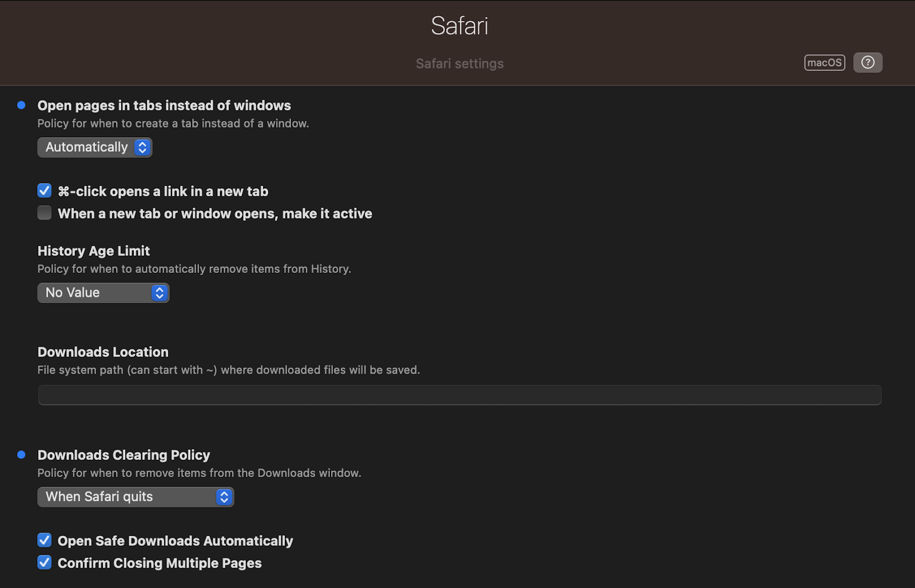Click blue dot beside Downloads Clearing Policy
The image size is (915, 588).
(21, 455)
